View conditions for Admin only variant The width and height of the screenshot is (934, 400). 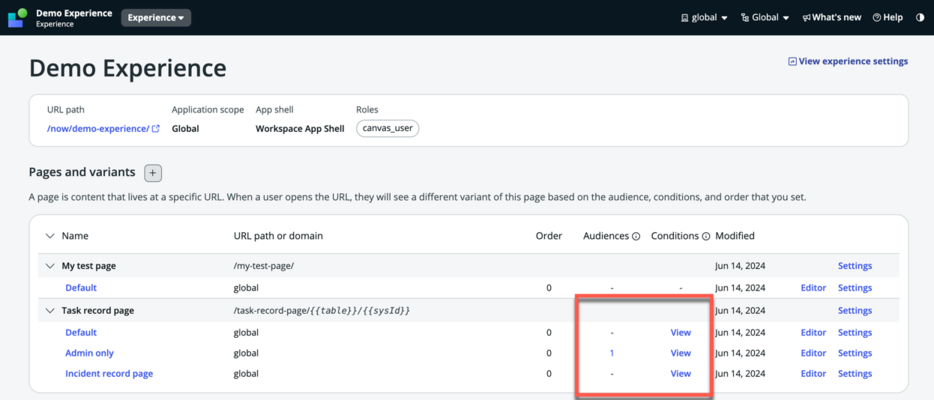click(681, 353)
